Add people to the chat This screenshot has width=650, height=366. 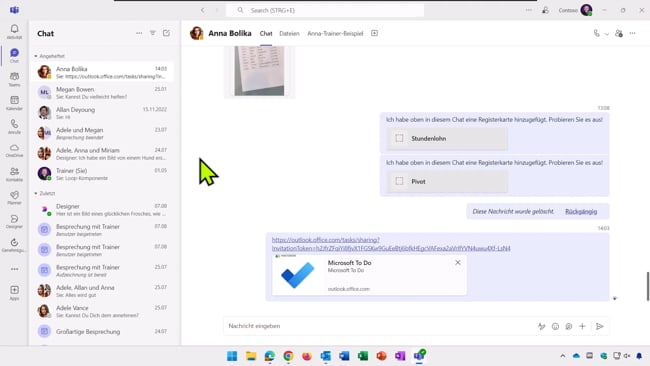coord(619,33)
